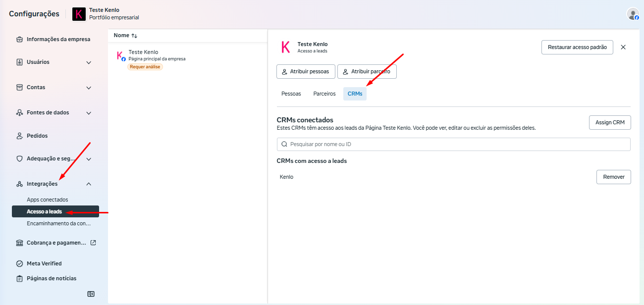Click Atribuir parceiro button

[x=367, y=71]
